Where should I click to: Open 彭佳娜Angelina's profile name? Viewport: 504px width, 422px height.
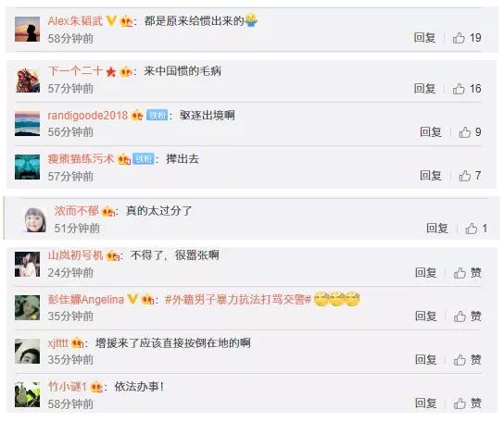86,300
